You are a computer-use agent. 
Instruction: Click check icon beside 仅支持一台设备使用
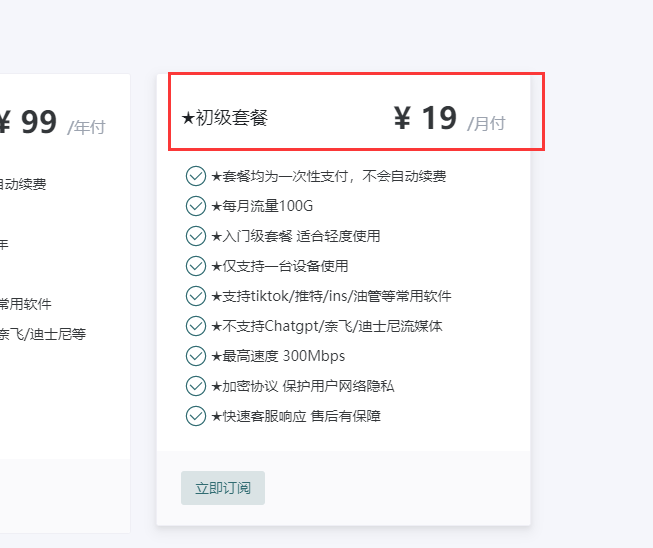(196, 266)
